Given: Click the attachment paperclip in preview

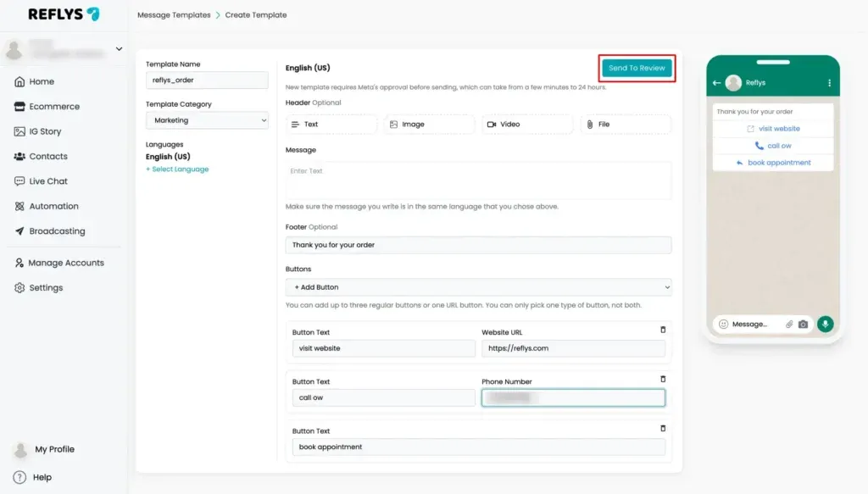Looking at the screenshot, I should click(789, 325).
